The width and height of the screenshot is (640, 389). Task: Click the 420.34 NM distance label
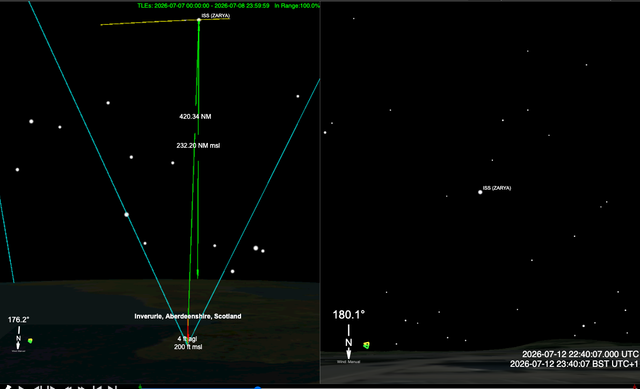(x=195, y=116)
